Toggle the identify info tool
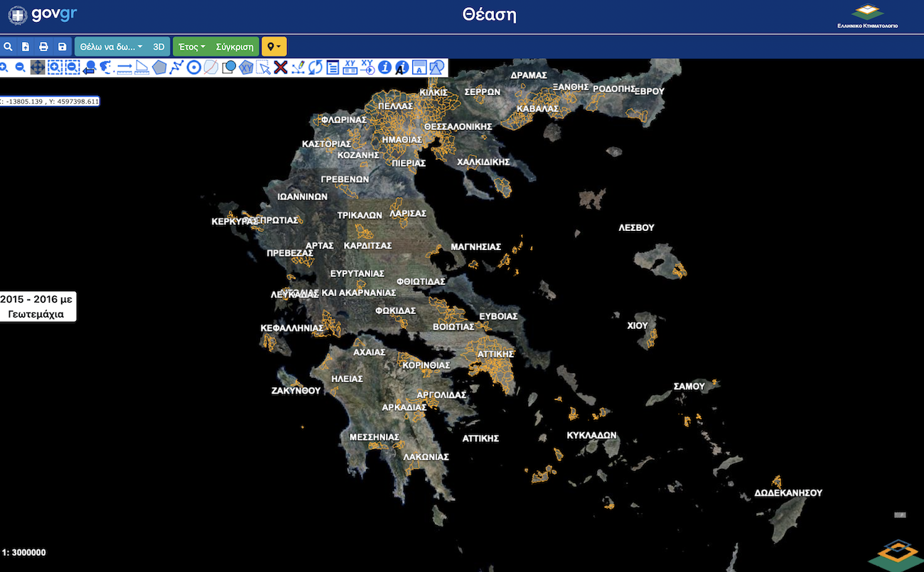The width and height of the screenshot is (924, 572). 385,68
